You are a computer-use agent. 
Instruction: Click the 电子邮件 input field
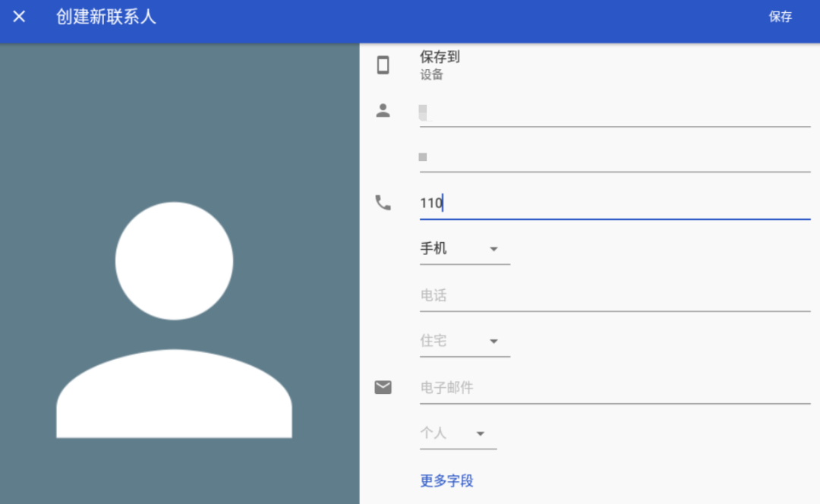pyautogui.click(x=615, y=388)
